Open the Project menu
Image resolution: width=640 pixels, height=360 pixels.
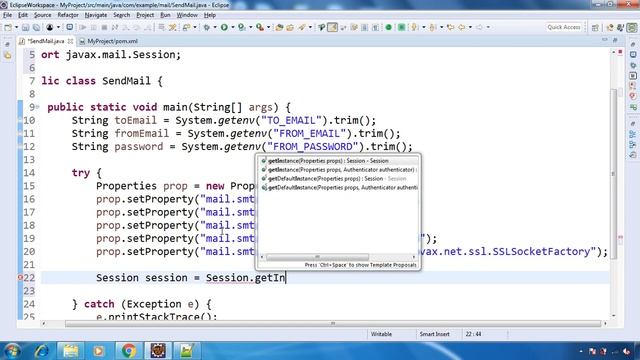pos(145,15)
